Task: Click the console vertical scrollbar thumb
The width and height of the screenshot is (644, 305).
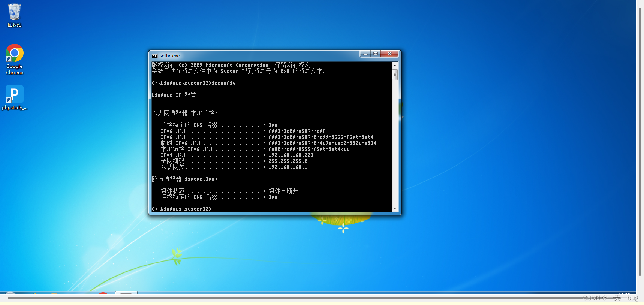Action: pyautogui.click(x=395, y=74)
